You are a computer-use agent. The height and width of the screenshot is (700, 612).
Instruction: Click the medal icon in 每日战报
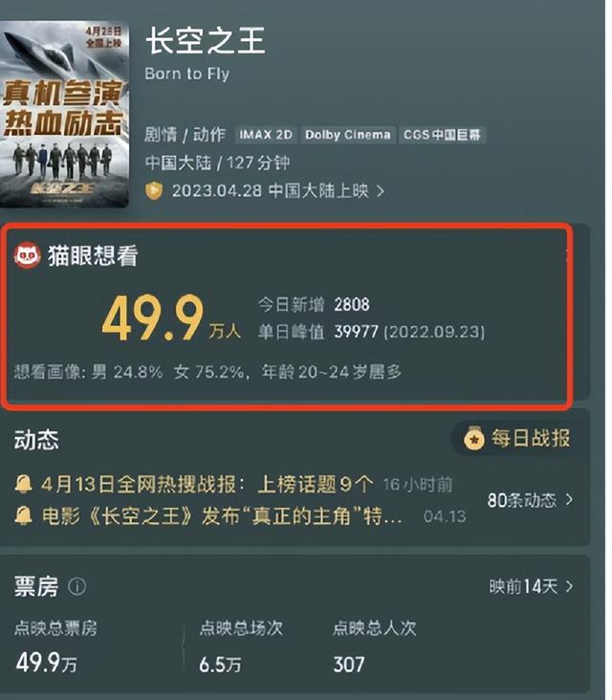coord(474,439)
